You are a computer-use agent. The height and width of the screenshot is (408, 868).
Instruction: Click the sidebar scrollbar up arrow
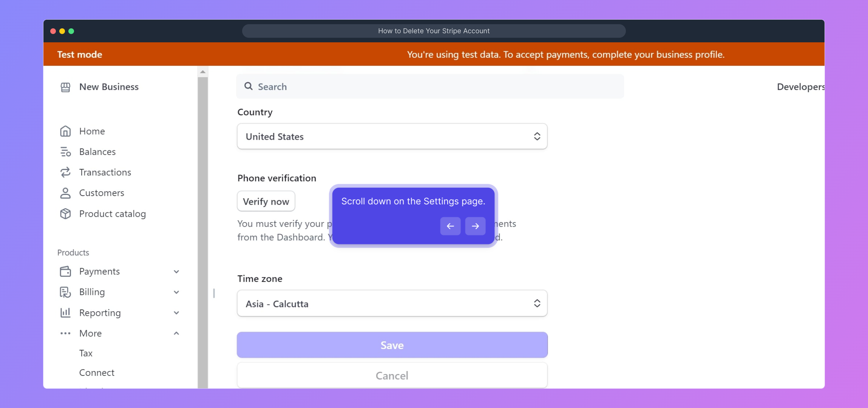[203, 72]
